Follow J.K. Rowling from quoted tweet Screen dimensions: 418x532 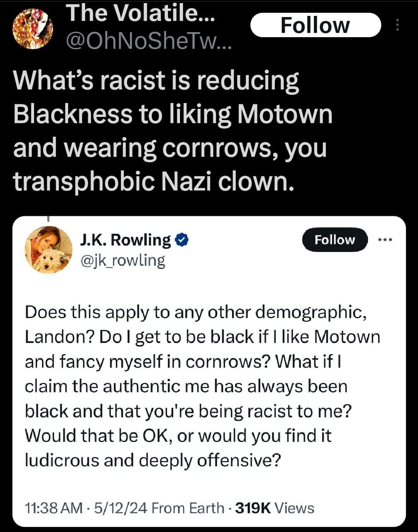[335, 240]
